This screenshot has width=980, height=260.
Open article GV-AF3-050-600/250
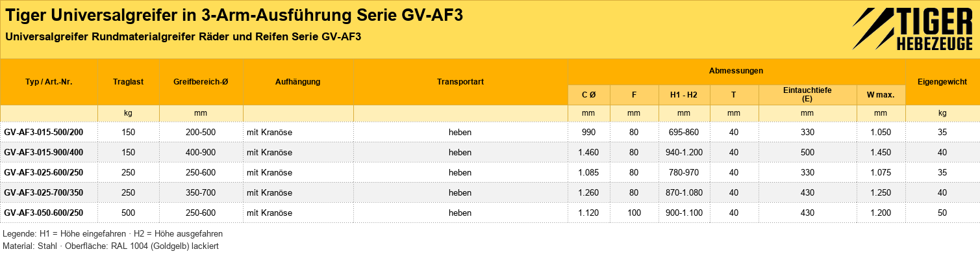pyautogui.click(x=44, y=213)
